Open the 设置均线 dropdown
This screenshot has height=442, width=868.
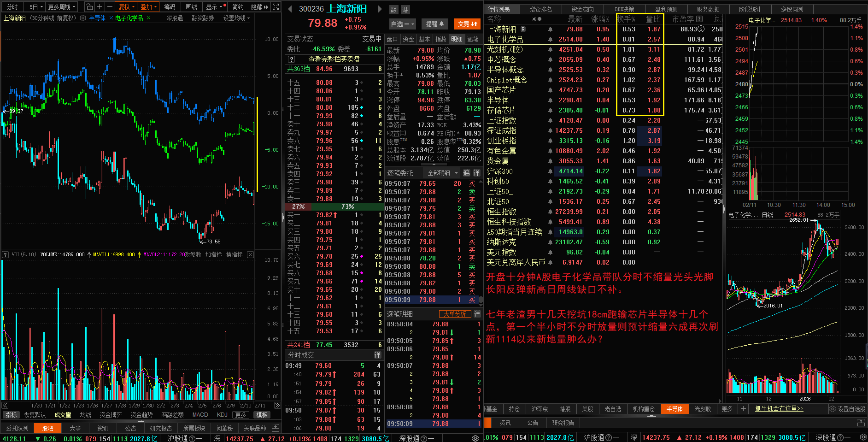(x=237, y=18)
